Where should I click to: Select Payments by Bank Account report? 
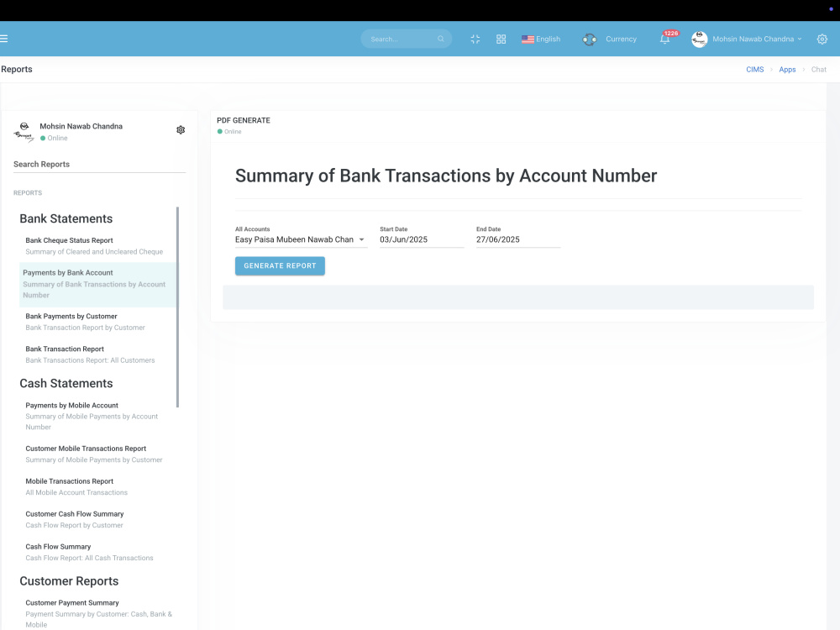pyautogui.click(x=97, y=284)
